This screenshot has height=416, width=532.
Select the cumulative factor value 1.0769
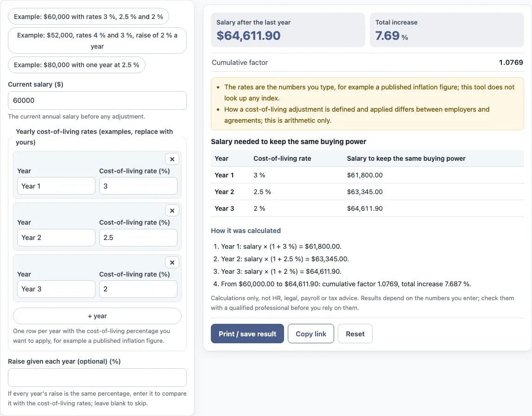511,63
